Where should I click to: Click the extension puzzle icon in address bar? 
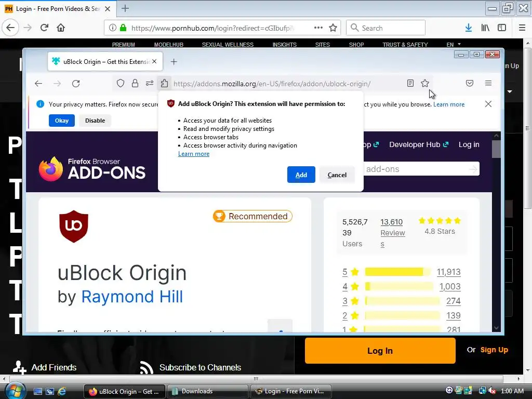(x=164, y=83)
